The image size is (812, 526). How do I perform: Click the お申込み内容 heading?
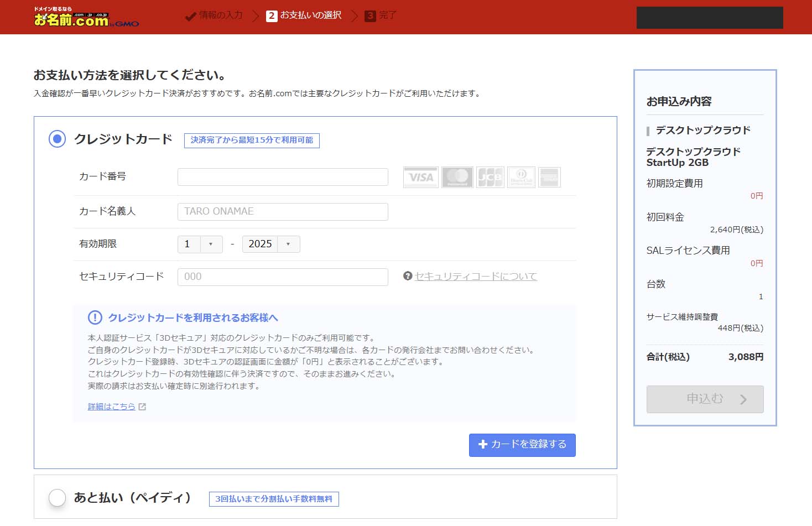click(x=679, y=101)
